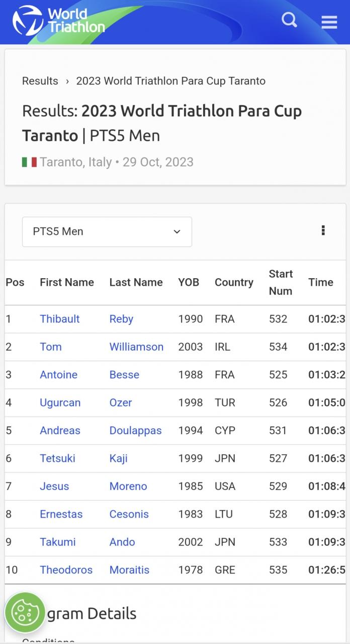Click first name Tetsuki
Image resolution: width=350 pixels, height=644 pixels.
click(x=57, y=458)
